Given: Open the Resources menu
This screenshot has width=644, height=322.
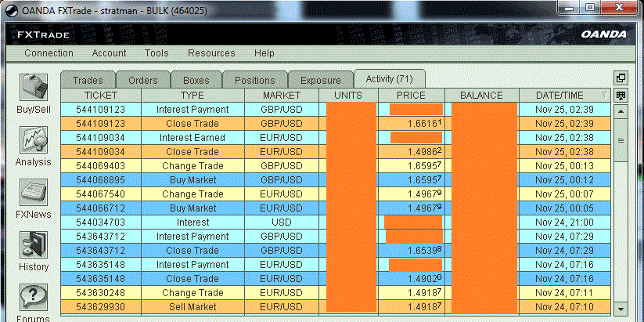Looking at the screenshot, I should point(211,53).
